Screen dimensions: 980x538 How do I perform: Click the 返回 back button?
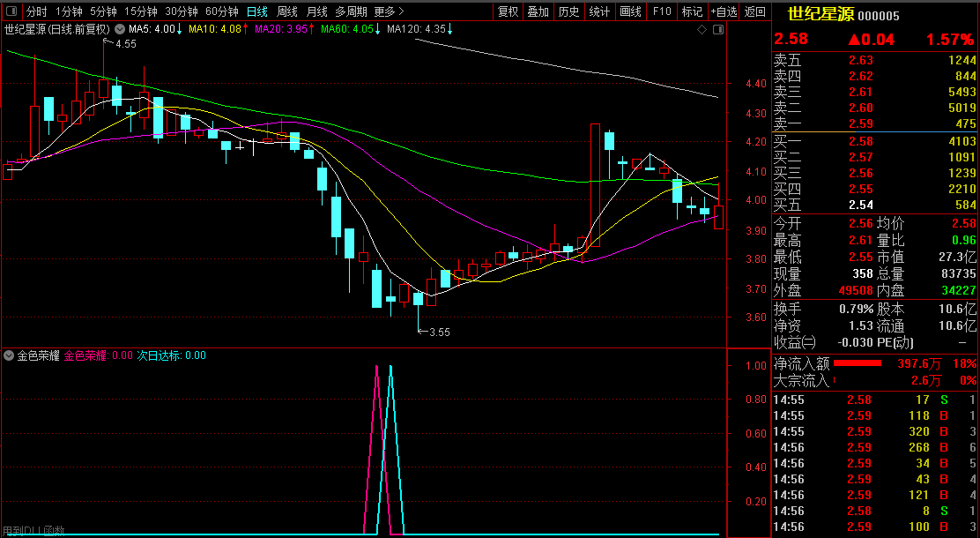coord(755,11)
